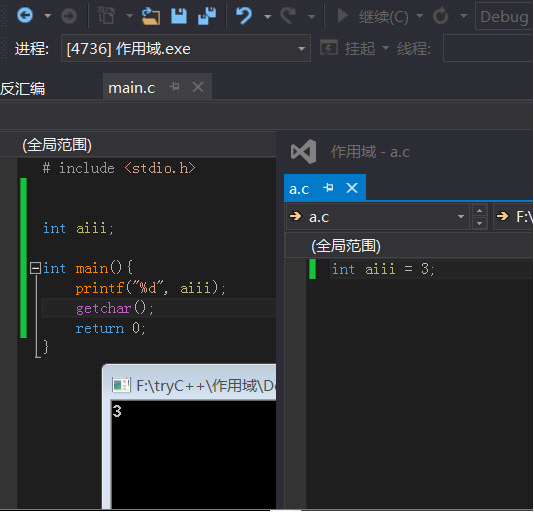Toggle pin on a.c tab
Image resolution: width=534 pixels, height=512 pixels.
[x=328, y=187]
